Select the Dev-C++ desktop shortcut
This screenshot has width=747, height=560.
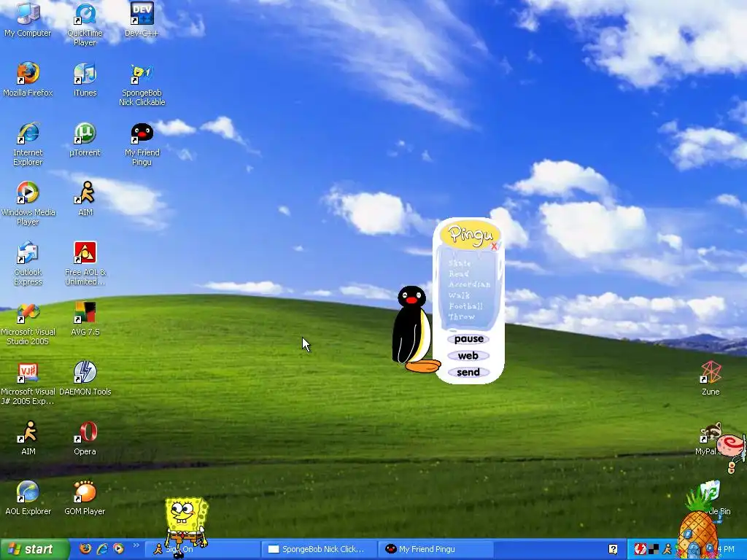pyautogui.click(x=142, y=20)
